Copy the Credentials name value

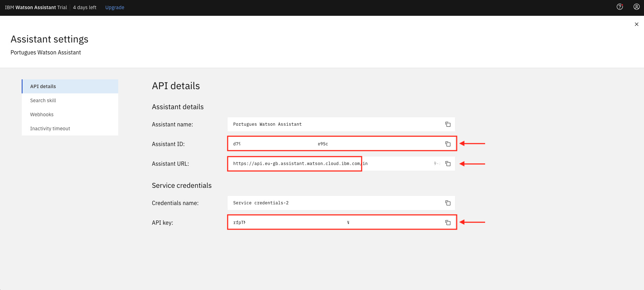point(448,203)
